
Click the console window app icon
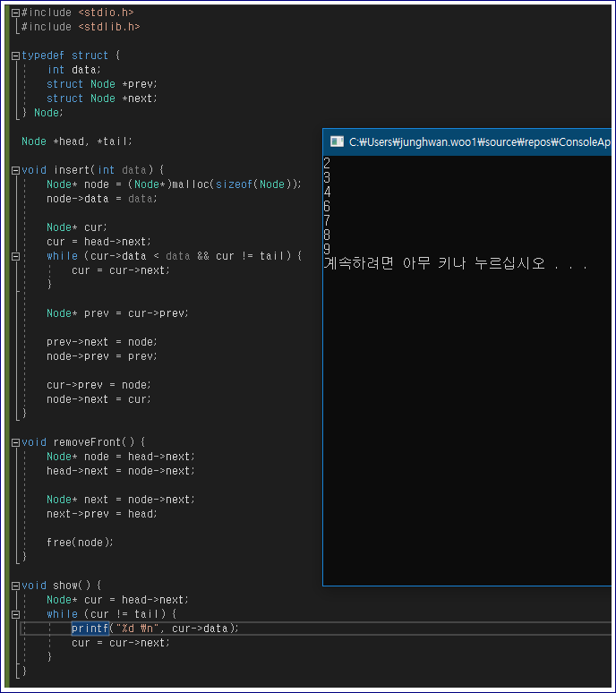click(x=338, y=141)
